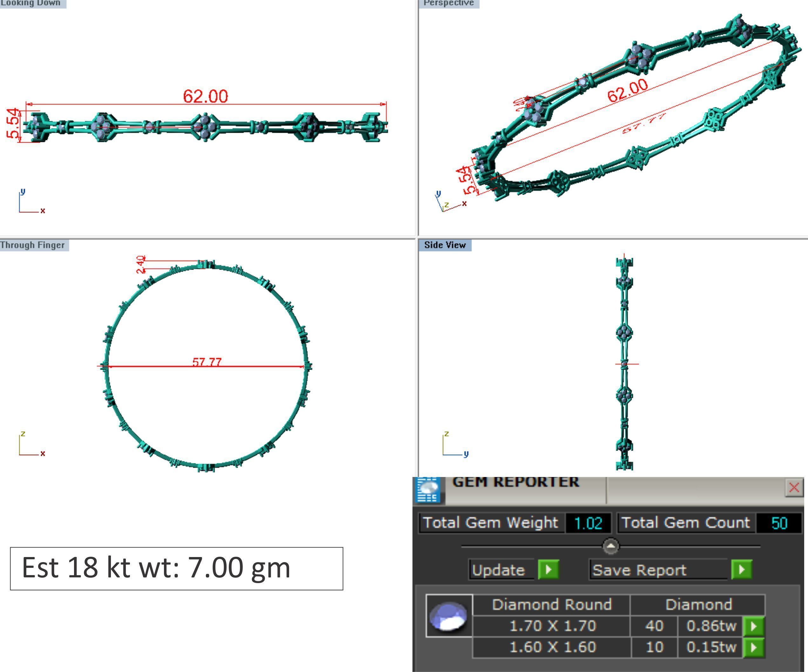Image resolution: width=808 pixels, height=672 pixels.
Task: Click the Update button label
Action: tap(501, 570)
